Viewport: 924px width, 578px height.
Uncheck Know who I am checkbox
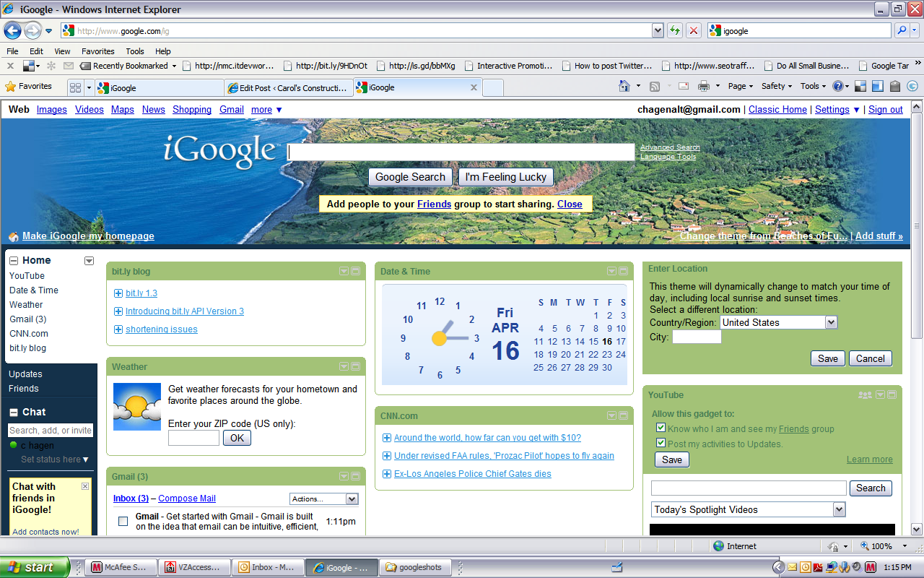coord(660,428)
